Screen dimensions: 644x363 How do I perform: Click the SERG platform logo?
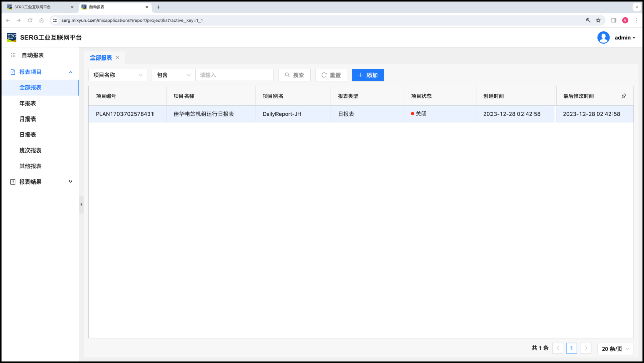pyautogui.click(x=11, y=37)
